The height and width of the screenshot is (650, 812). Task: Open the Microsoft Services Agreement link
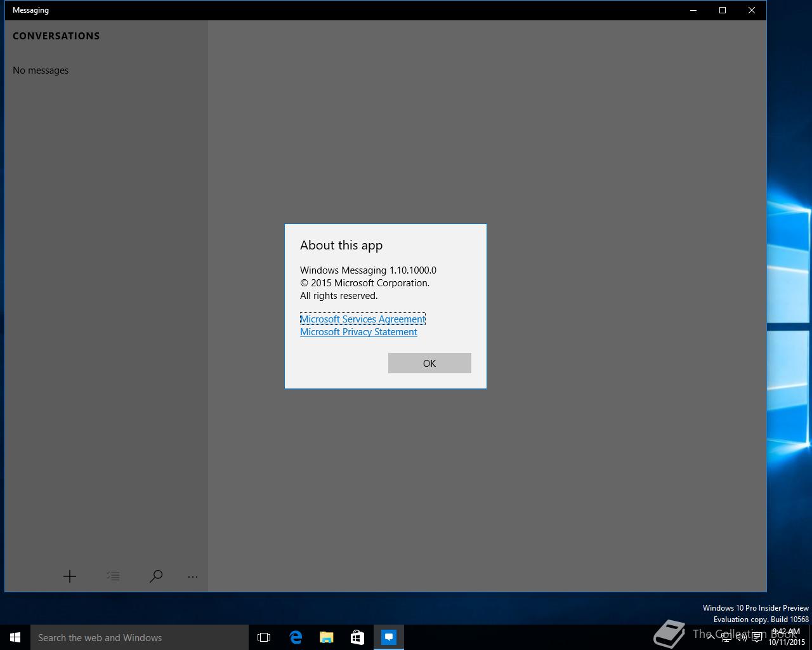click(362, 319)
